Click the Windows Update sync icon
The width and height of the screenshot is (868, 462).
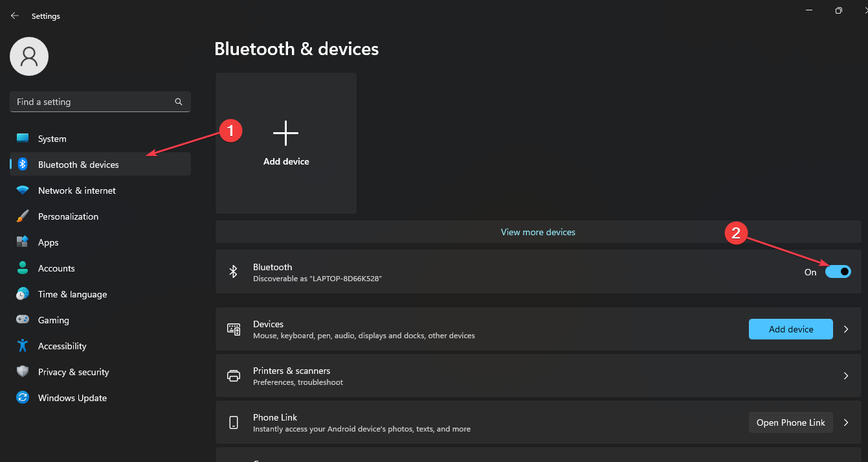pyautogui.click(x=23, y=398)
